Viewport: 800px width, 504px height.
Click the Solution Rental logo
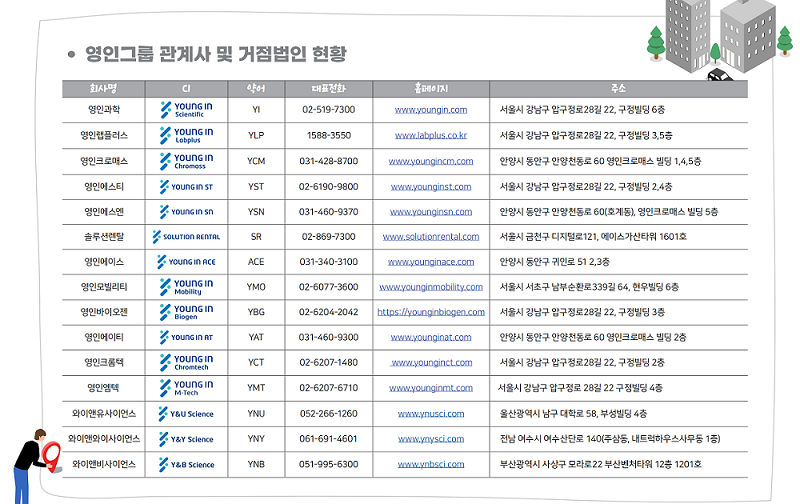[186, 237]
